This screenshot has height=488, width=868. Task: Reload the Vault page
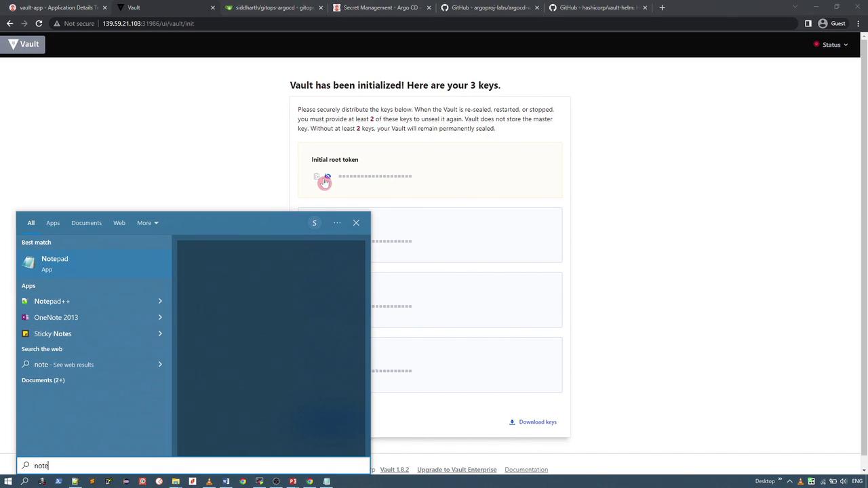coord(39,24)
